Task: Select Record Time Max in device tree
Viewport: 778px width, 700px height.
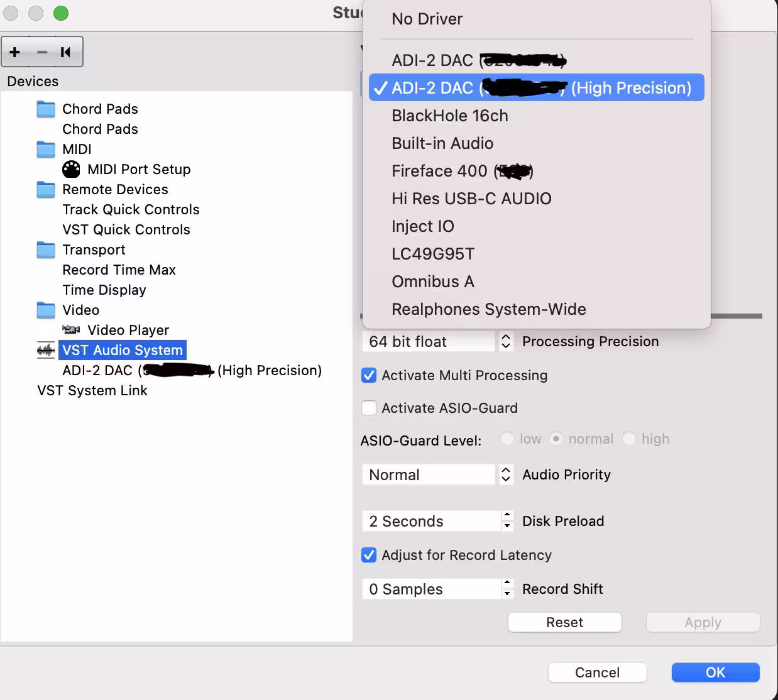Action: coord(119,270)
